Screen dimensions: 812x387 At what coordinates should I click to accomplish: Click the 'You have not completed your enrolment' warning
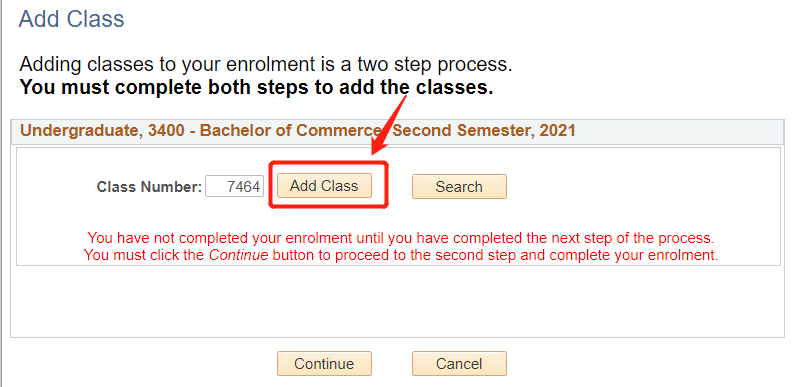tap(401, 238)
